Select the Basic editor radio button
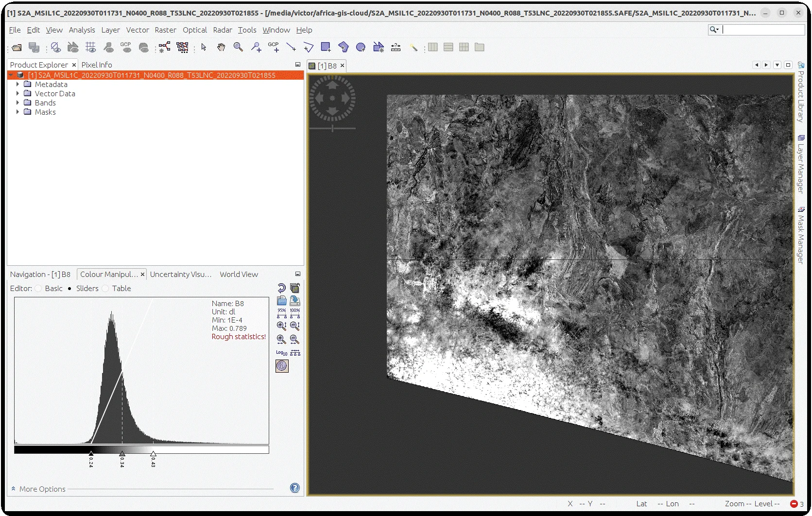 [x=38, y=288]
